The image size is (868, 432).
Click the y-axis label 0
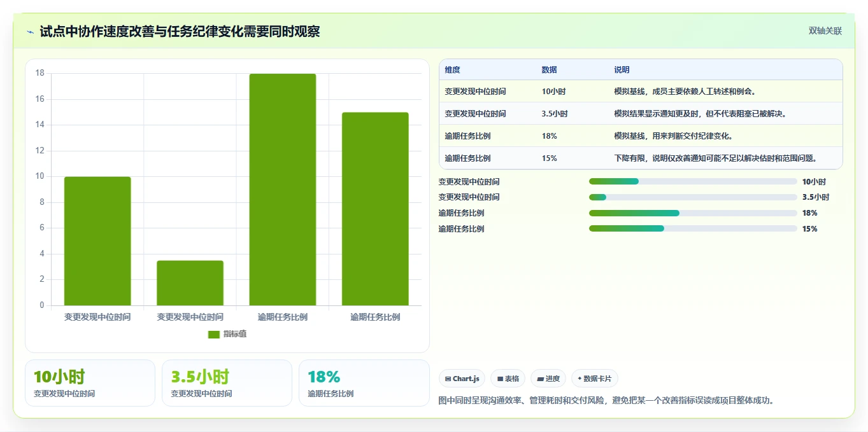coord(42,305)
